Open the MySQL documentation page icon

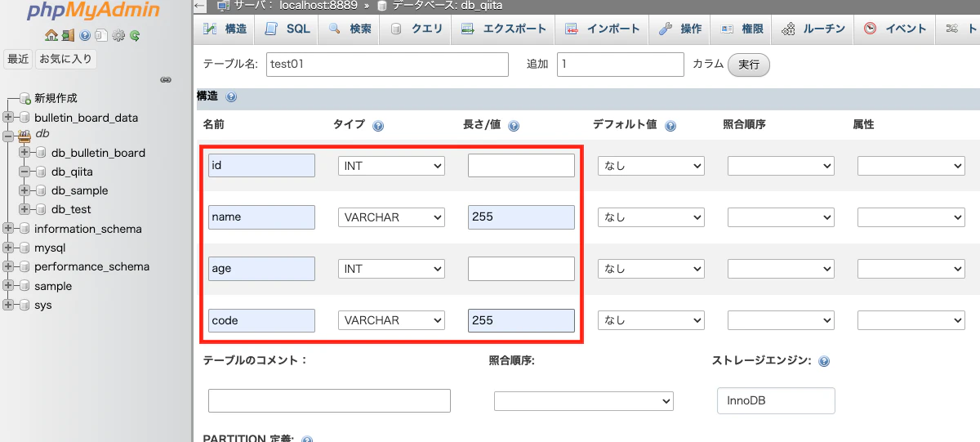click(x=100, y=36)
